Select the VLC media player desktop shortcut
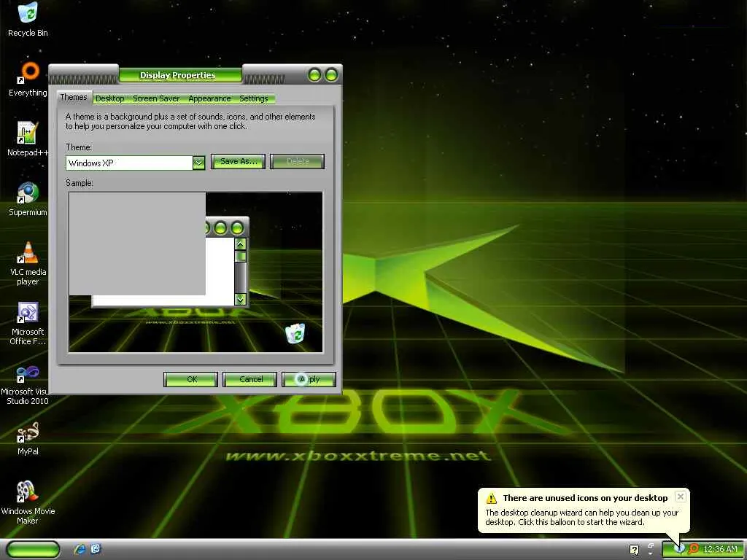747x560 pixels. (x=28, y=263)
